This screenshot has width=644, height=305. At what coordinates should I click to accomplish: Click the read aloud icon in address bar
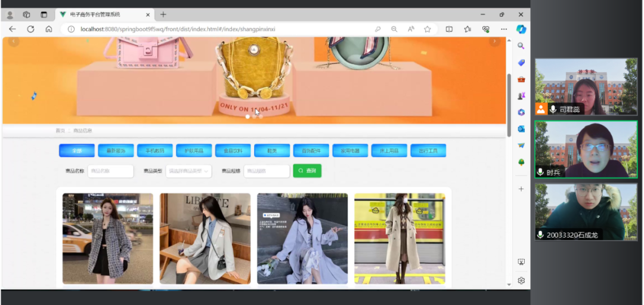(x=411, y=29)
